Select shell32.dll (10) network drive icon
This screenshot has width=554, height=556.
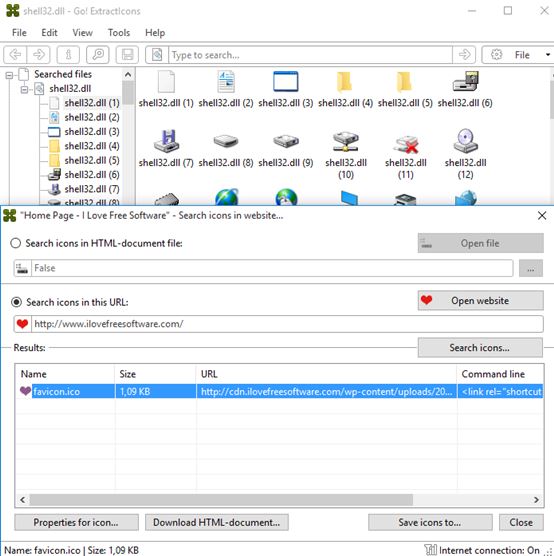pos(345,141)
